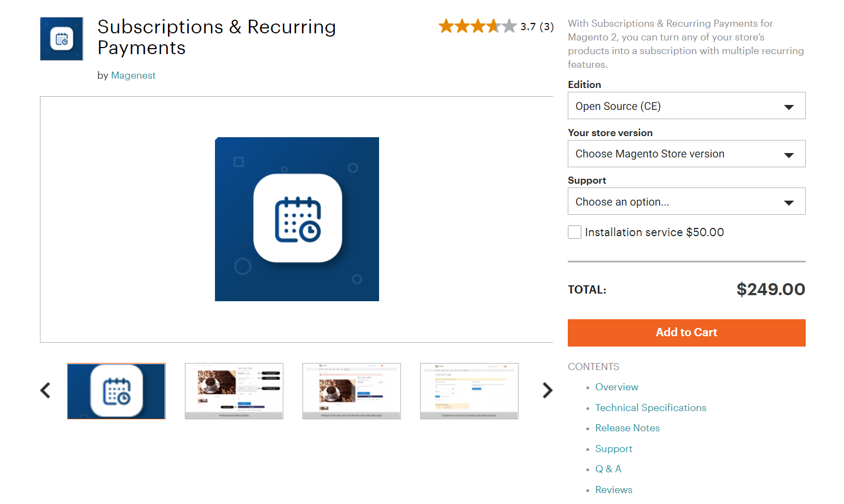
Task: Select the third screenshot thumbnail
Action: 352,391
